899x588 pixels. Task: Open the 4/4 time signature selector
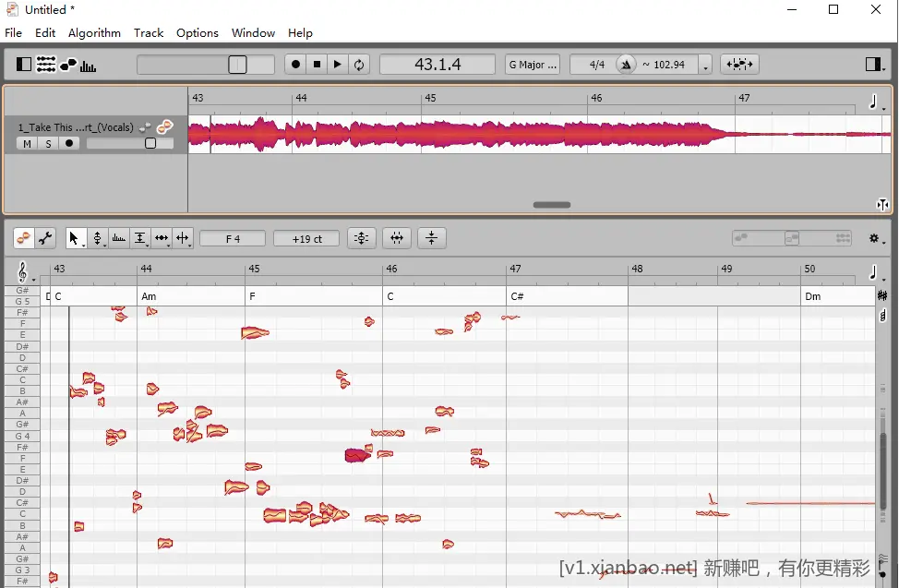point(597,64)
